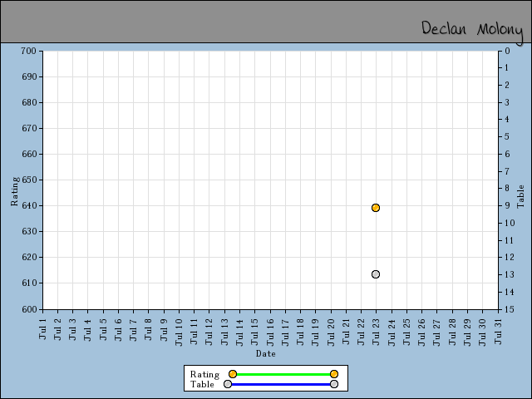The image size is (532, 399).
Task: Click the 15 table axis value
Action: (x=510, y=309)
